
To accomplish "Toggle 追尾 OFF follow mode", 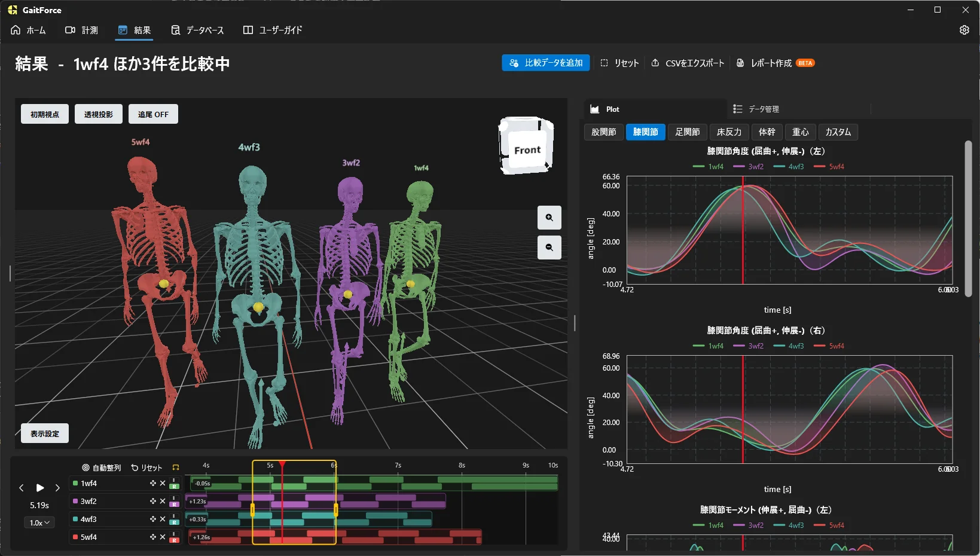I will click(153, 114).
